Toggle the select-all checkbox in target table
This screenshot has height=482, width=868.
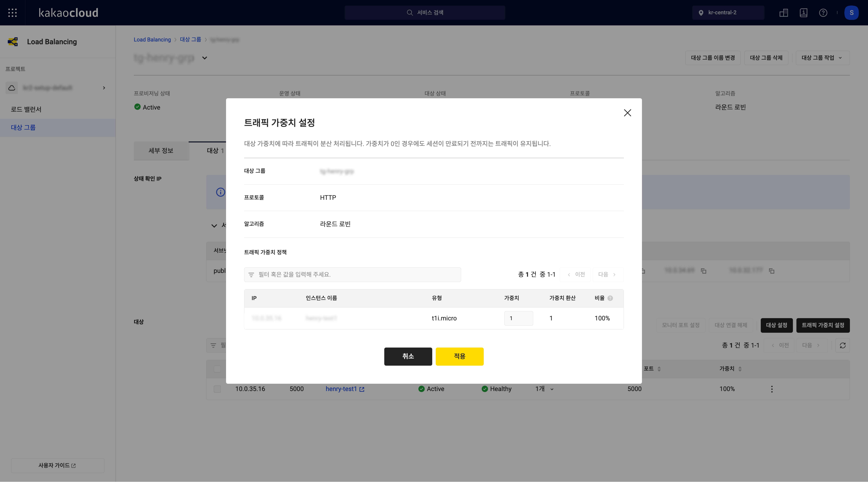click(x=217, y=369)
